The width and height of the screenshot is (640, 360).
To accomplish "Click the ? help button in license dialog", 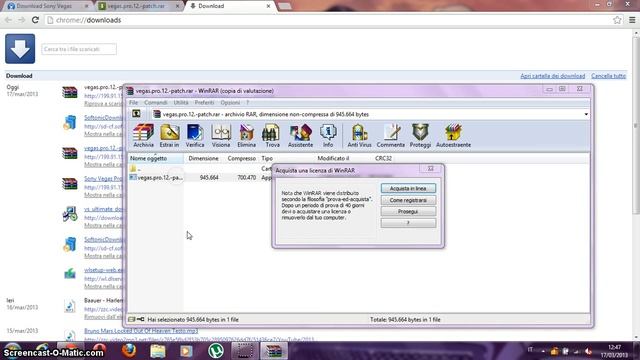I will [x=408, y=223].
